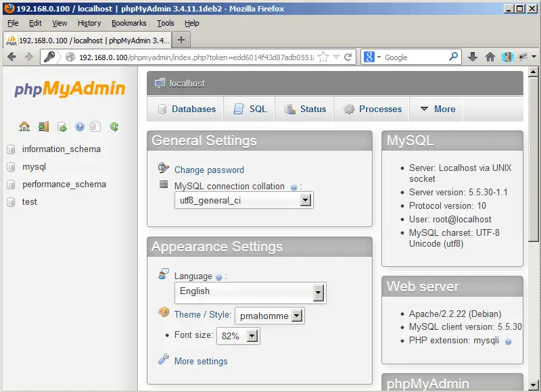Open a new browser tab with the plus button
541x392 pixels.
pyautogui.click(x=181, y=40)
